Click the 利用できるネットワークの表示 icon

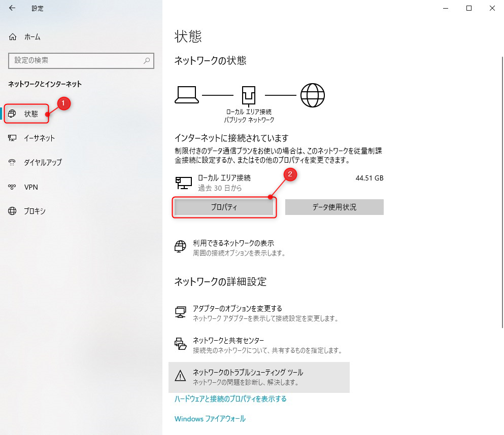(x=180, y=246)
